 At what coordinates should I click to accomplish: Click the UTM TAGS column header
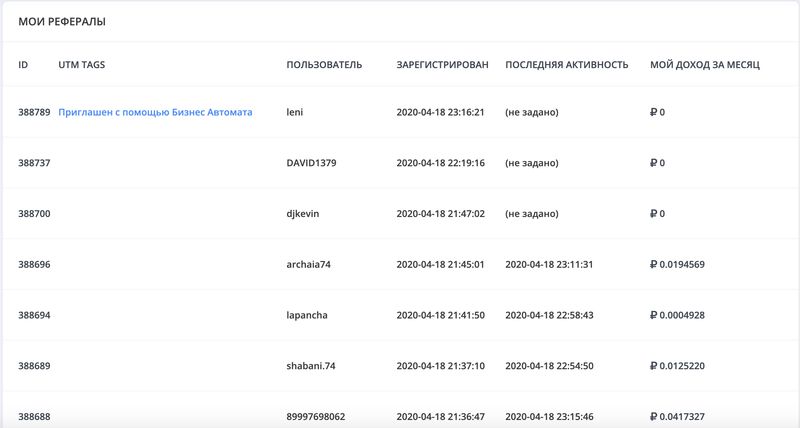(82, 65)
